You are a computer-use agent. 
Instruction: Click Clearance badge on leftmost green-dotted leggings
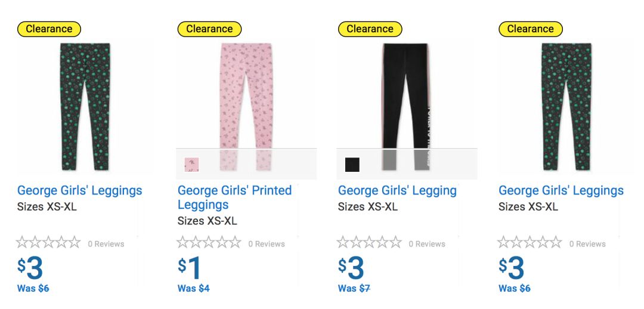[49, 29]
